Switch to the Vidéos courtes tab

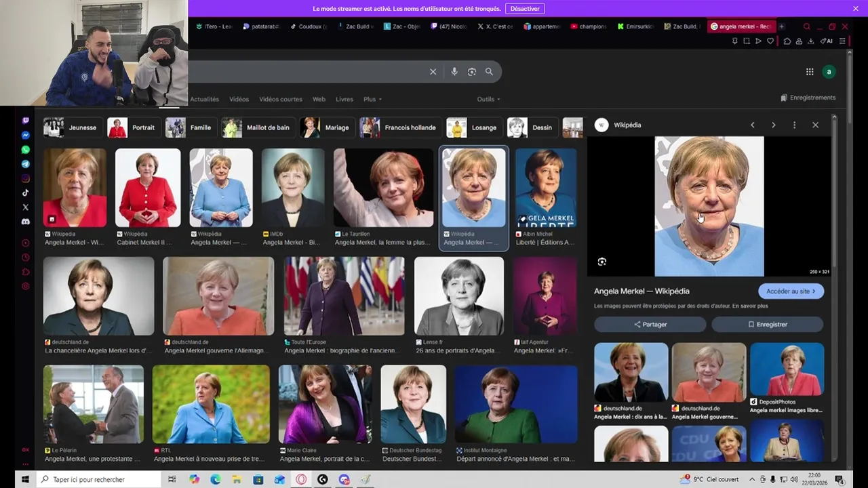tap(281, 99)
